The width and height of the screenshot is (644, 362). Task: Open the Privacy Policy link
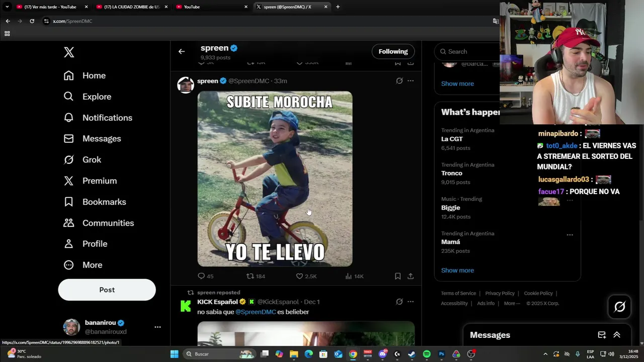click(500, 293)
